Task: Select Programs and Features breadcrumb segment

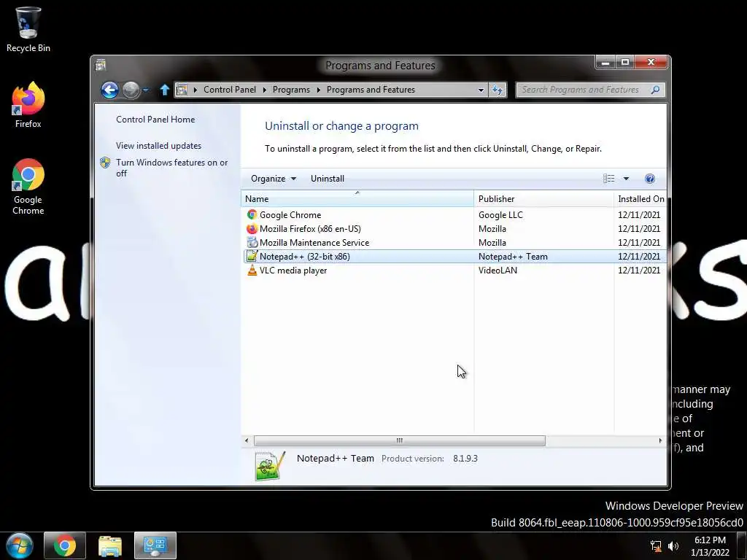Action: point(371,90)
